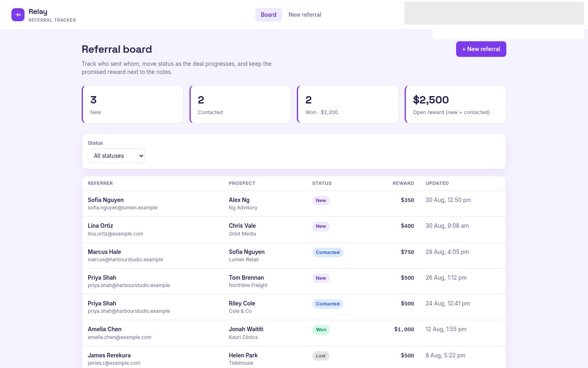Click the date 12 Aug, 1:55 pm

pyautogui.click(x=446, y=329)
